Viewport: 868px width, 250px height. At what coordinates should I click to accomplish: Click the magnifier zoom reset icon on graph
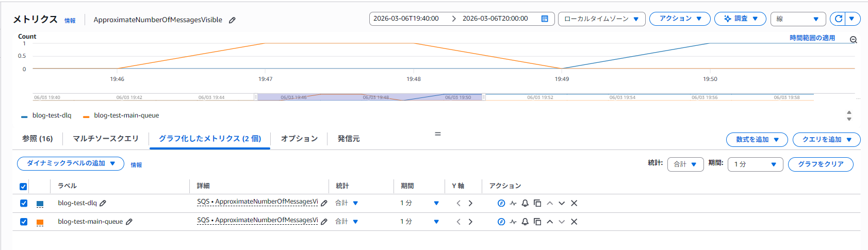(854, 40)
